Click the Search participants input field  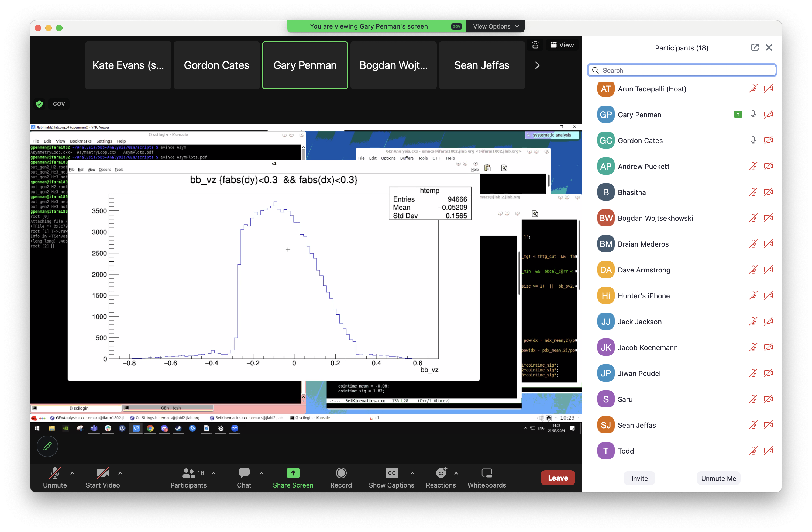pyautogui.click(x=681, y=70)
